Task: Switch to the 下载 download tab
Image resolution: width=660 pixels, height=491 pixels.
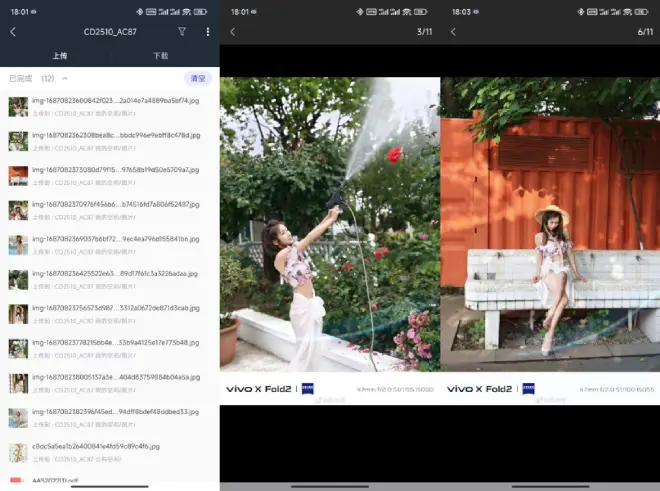Action: pos(160,56)
